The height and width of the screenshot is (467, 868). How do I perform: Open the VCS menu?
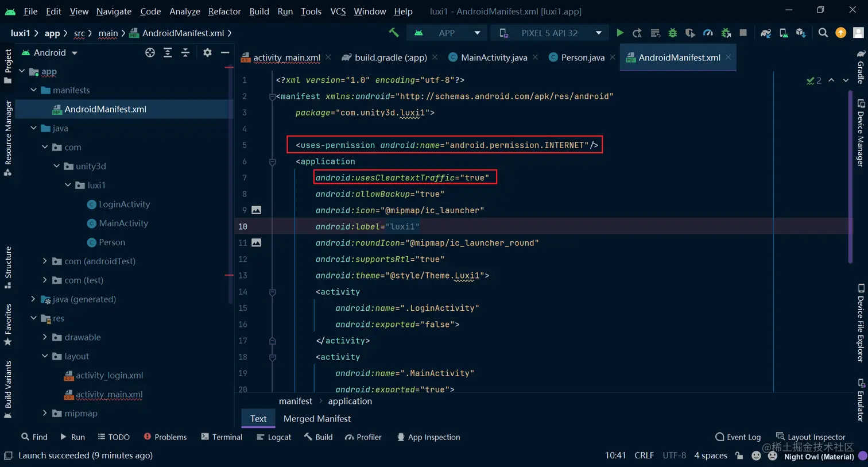click(338, 11)
